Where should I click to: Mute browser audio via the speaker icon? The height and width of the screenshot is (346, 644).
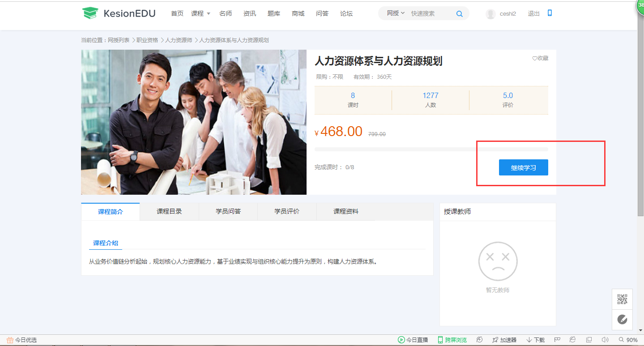pyautogui.click(x=605, y=340)
